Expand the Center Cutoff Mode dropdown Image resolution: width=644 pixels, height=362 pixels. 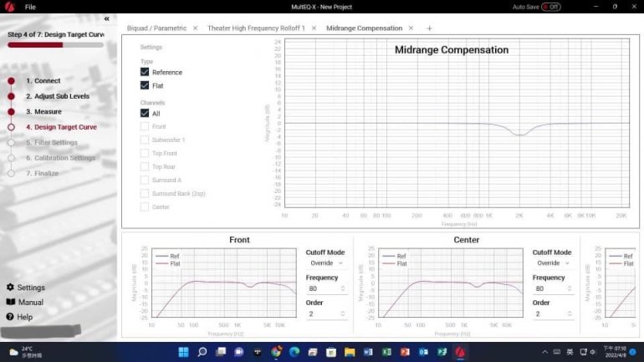tap(553, 263)
